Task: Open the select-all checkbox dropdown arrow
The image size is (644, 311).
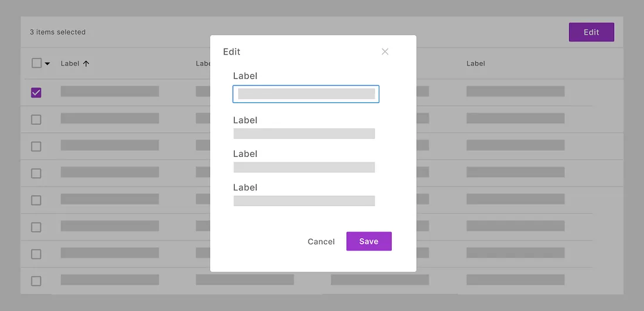Action: (47, 64)
